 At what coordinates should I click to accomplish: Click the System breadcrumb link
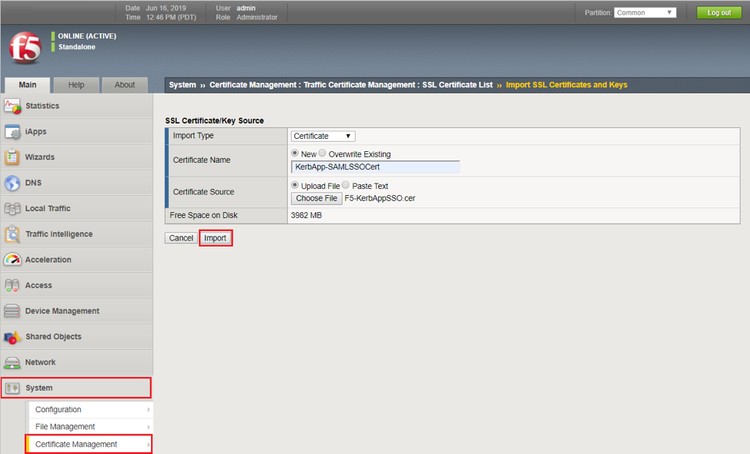tap(182, 85)
